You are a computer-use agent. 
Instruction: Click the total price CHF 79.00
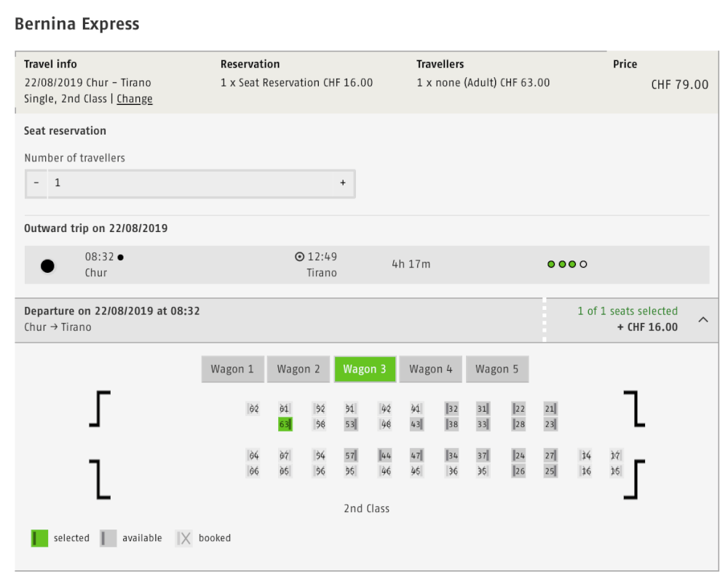point(680,84)
